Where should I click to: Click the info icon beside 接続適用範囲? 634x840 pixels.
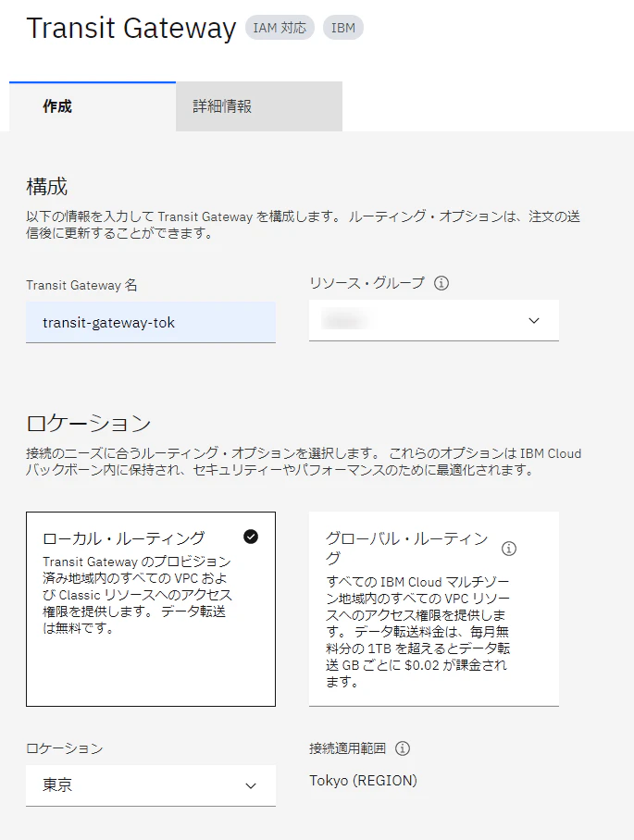point(403,748)
